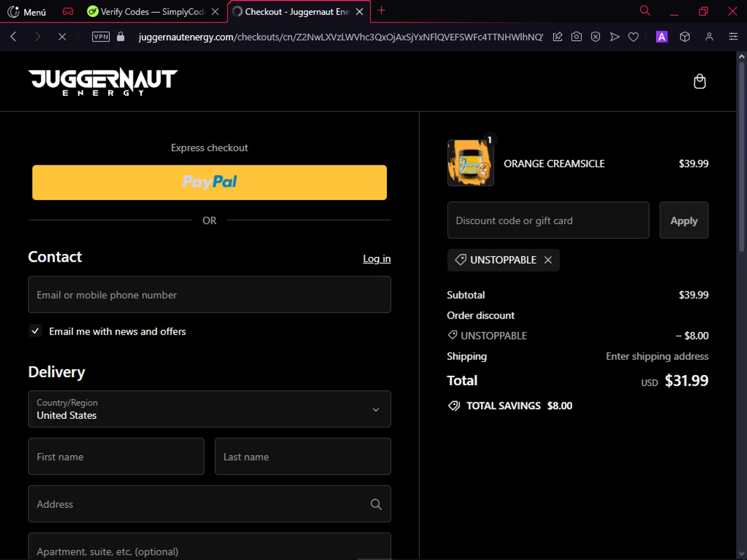
Task: Click the Enter shipping address text
Action: click(657, 356)
